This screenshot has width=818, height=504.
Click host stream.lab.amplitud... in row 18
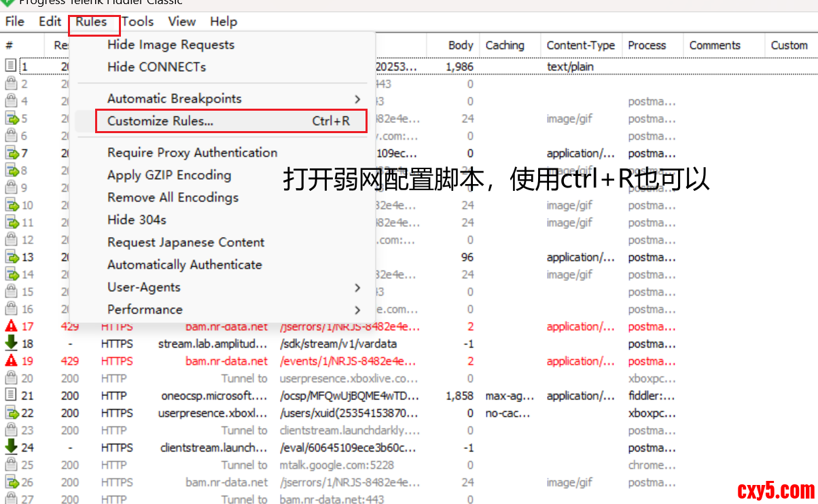point(213,344)
